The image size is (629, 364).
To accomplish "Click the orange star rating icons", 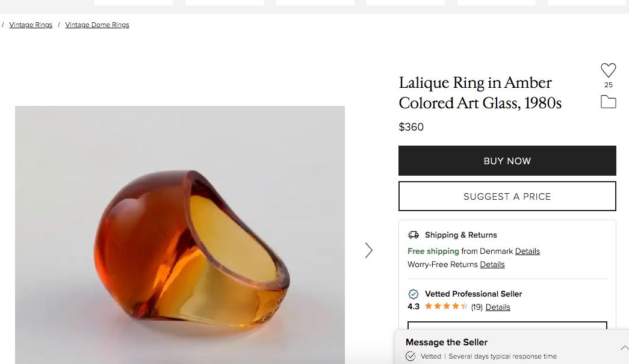I will click(445, 307).
